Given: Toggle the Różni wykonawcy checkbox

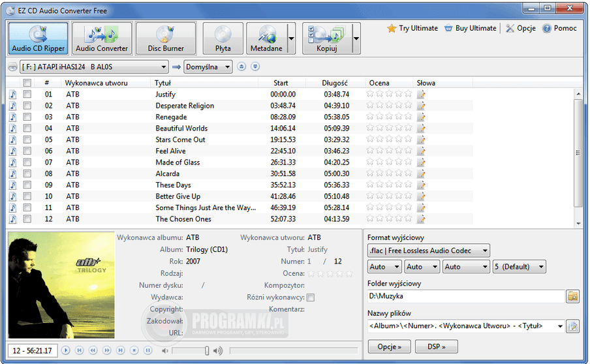Looking at the screenshot, I should (x=311, y=297).
